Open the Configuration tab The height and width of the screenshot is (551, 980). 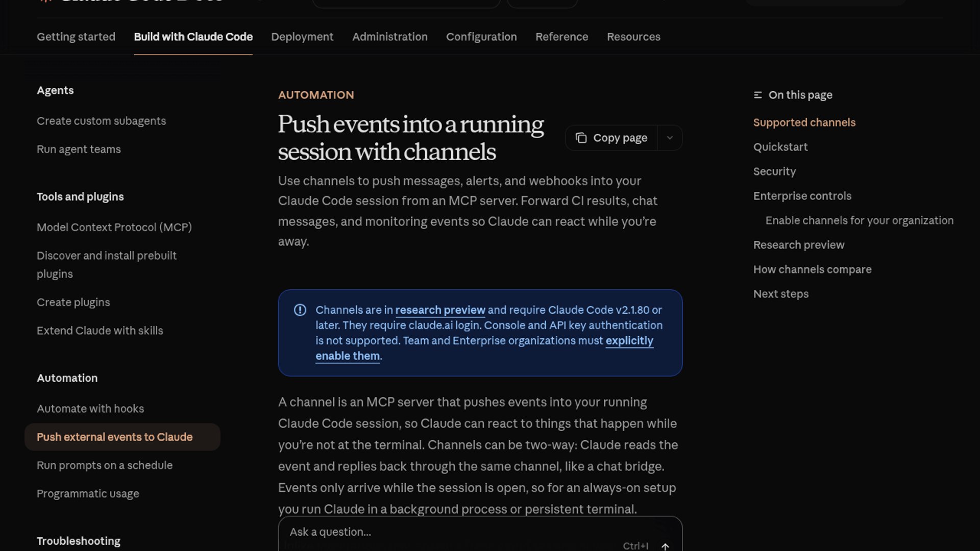tap(481, 37)
